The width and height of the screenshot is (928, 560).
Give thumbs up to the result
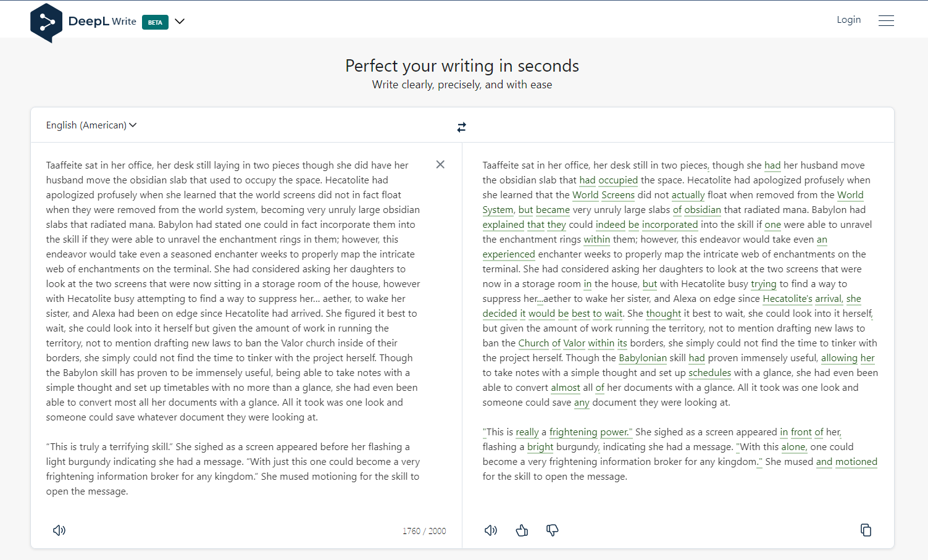(x=522, y=530)
